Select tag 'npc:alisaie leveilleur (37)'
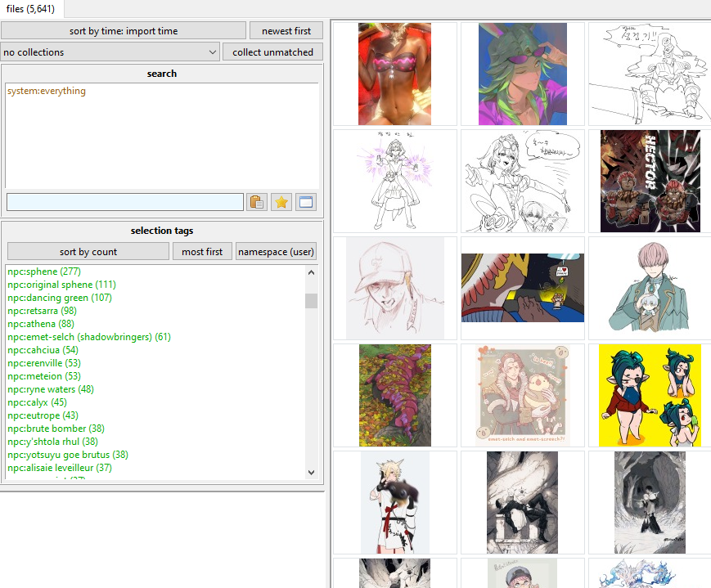 60,468
